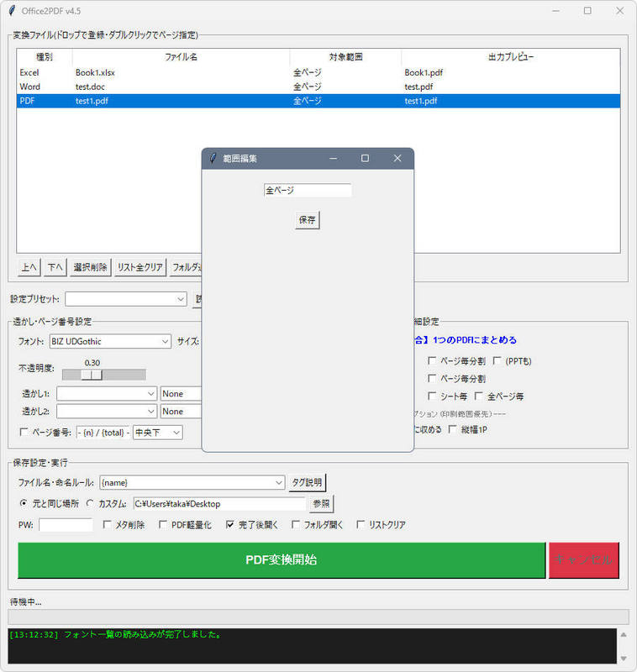Close the 範囲編集 dialog window

tap(397, 158)
